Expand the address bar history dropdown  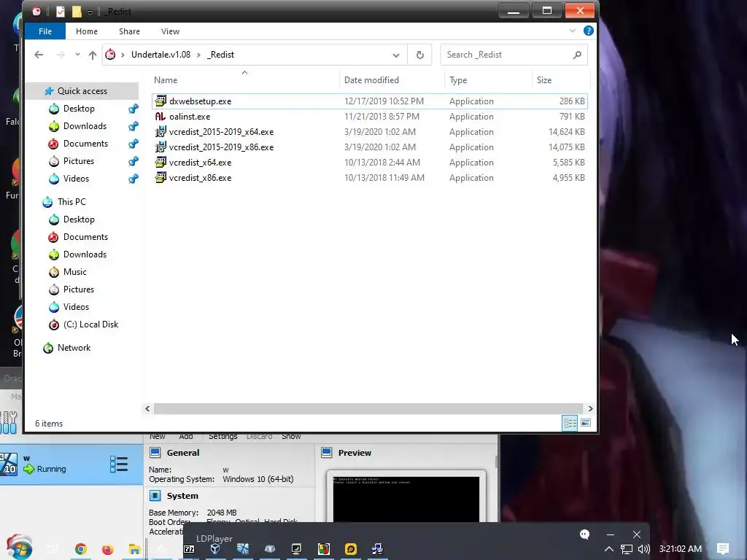396,55
